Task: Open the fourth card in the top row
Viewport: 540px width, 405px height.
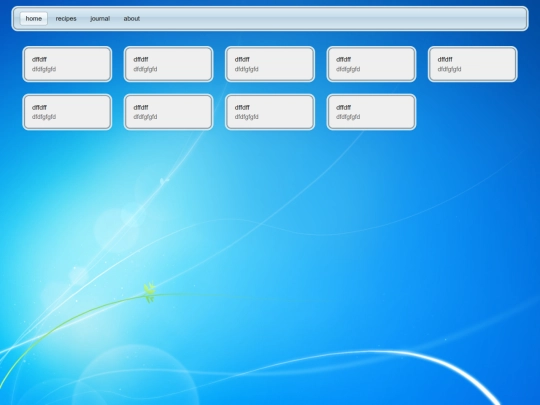Action: [x=371, y=64]
